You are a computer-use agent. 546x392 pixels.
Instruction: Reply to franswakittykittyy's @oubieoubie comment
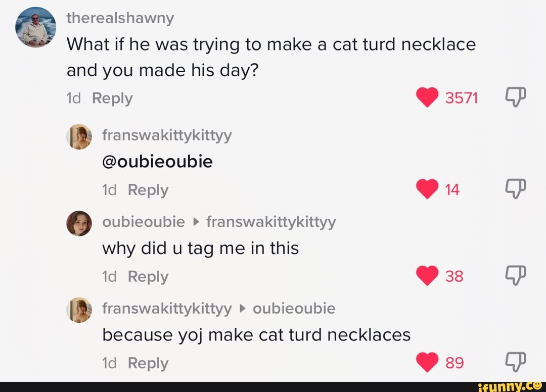coord(148,190)
